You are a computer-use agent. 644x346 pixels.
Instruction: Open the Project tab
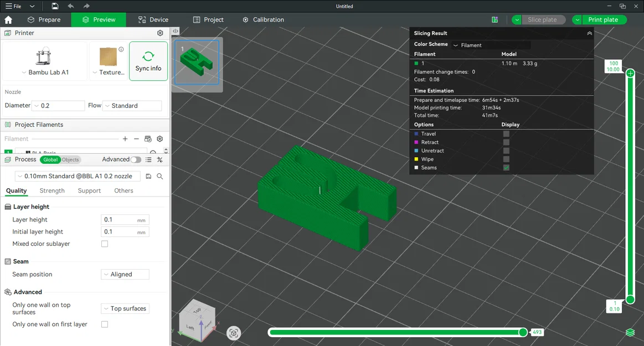pyautogui.click(x=208, y=20)
